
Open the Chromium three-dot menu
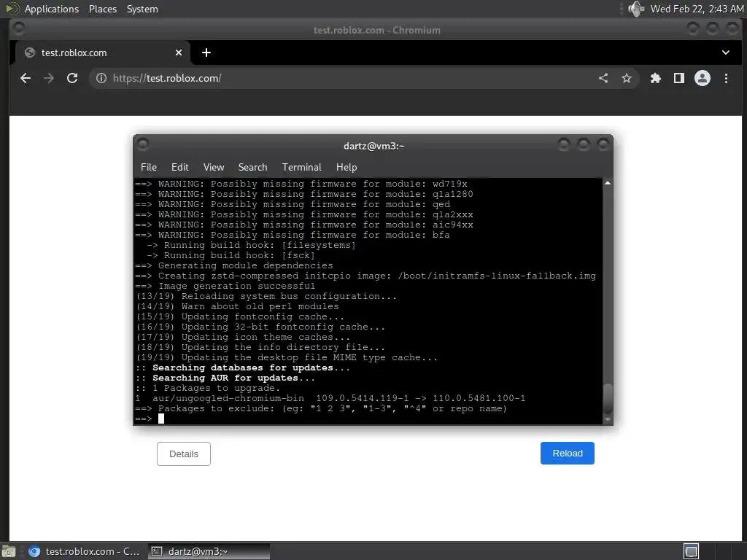tap(726, 78)
